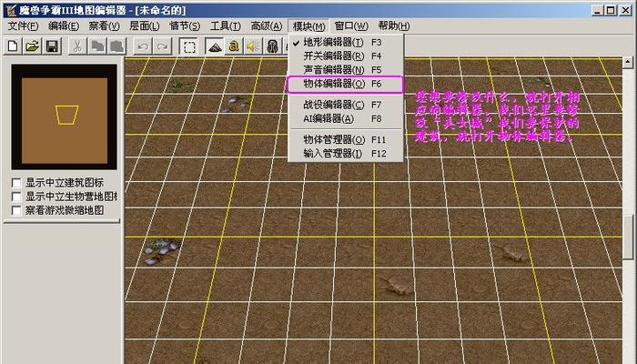Image resolution: width=637 pixels, height=364 pixels.
Task: Open the Object Editor helmet icon
Action: [x=273, y=46]
